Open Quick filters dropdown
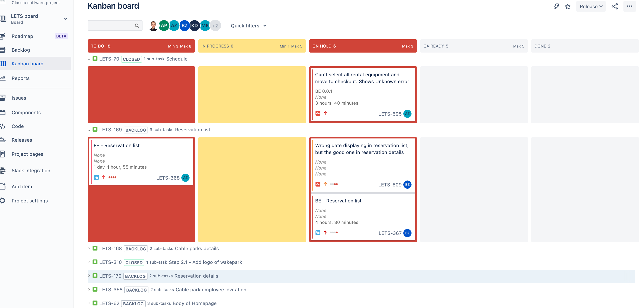The height and width of the screenshot is (308, 644). (x=249, y=26)
